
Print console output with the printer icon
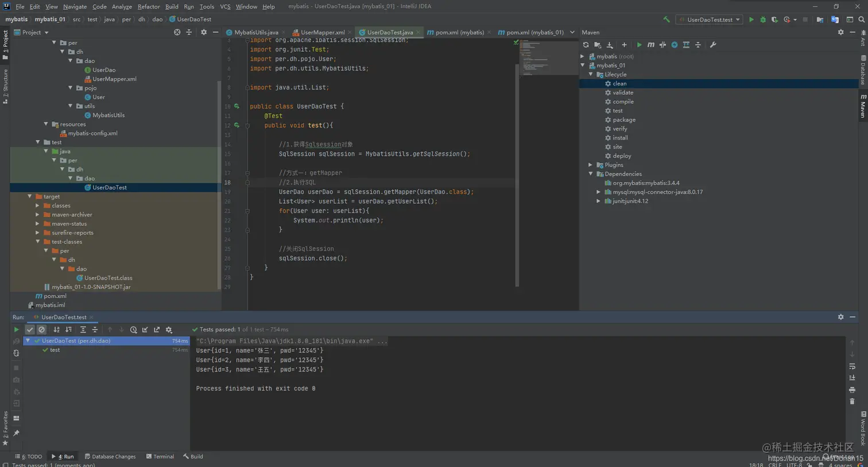(x=852, y=389)
